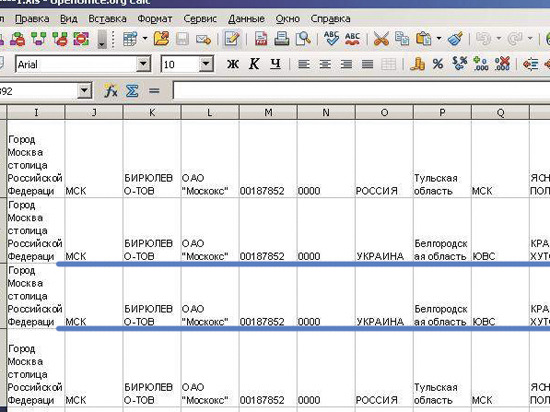Click the Remove Dependents detective icon
Screen dimensions: 550x412
(60, 39)
